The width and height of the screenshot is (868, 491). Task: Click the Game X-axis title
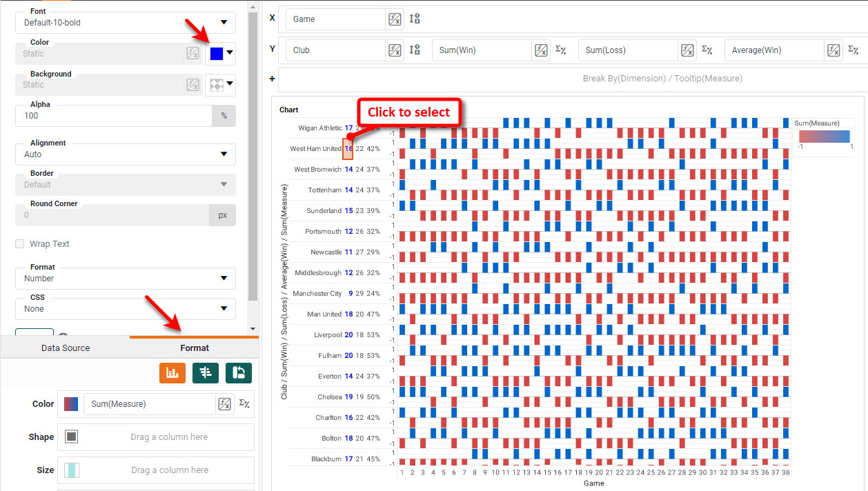coord(594,483)
